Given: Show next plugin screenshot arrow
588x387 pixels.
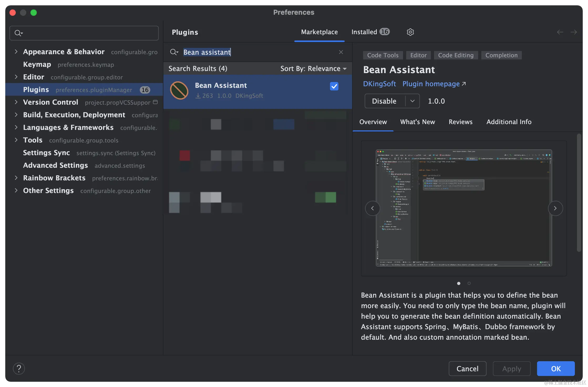Looking at the screenshot, I should [555, 208].
